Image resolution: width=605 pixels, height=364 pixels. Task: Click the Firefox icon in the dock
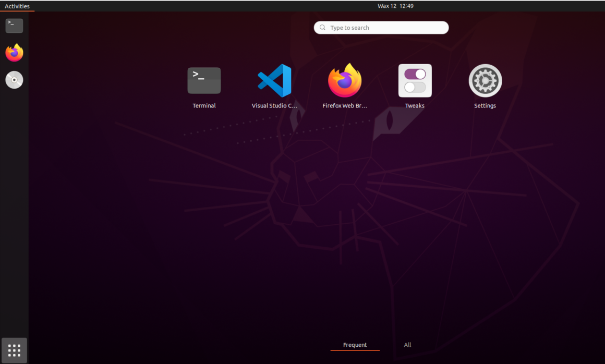tap(14, 53)
